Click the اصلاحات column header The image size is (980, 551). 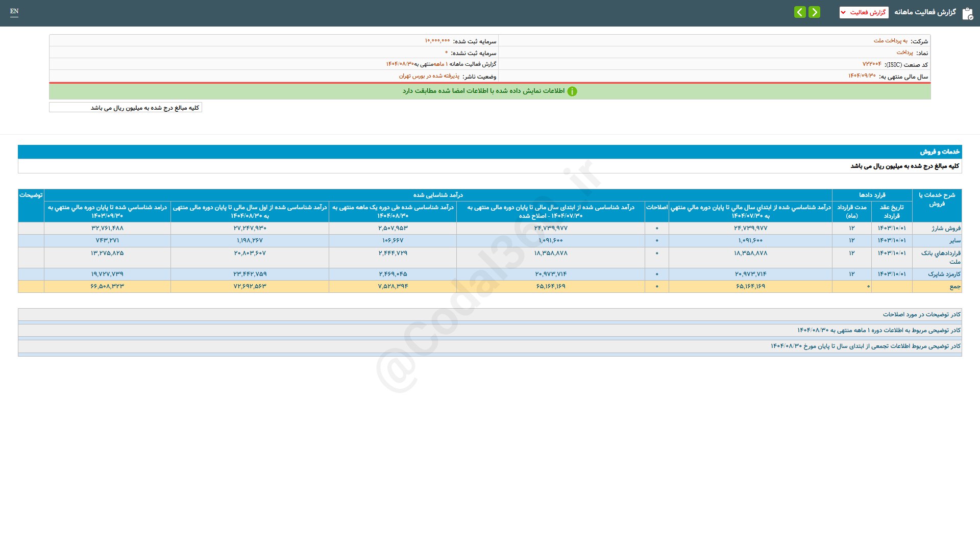point(656,207)
